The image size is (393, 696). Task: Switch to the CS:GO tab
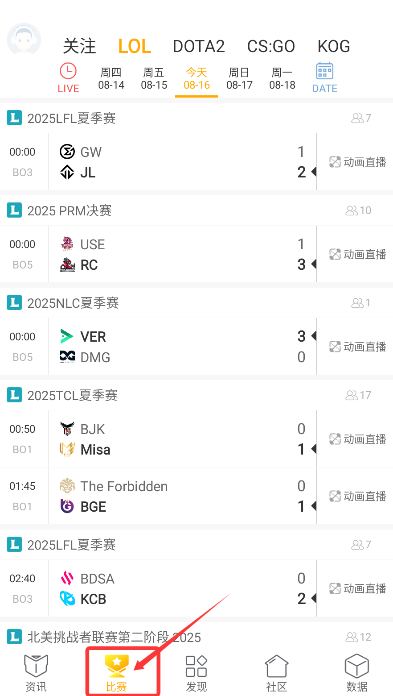[271, 46]
